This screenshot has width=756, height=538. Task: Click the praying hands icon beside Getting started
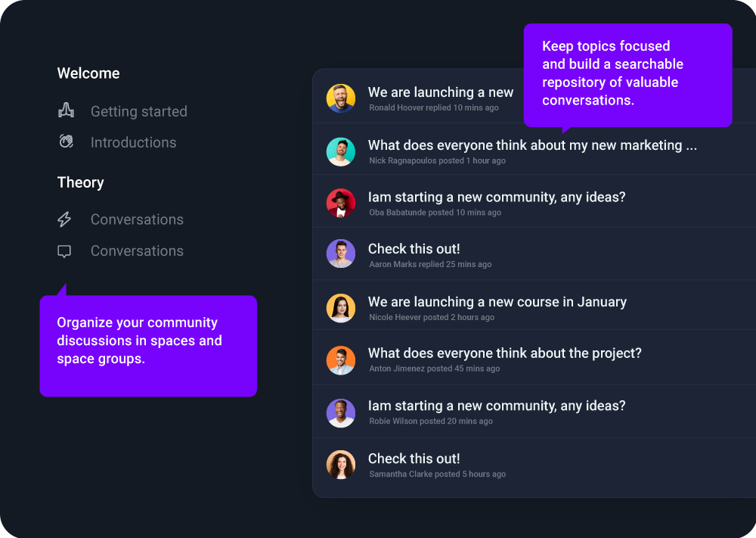66,111
